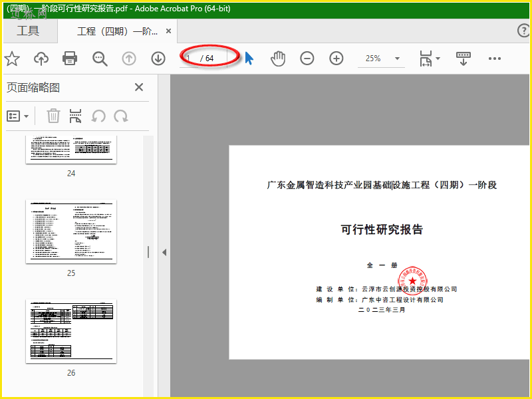Expand the fit page options arrow
532x399 pixels.
pos(438,59)
